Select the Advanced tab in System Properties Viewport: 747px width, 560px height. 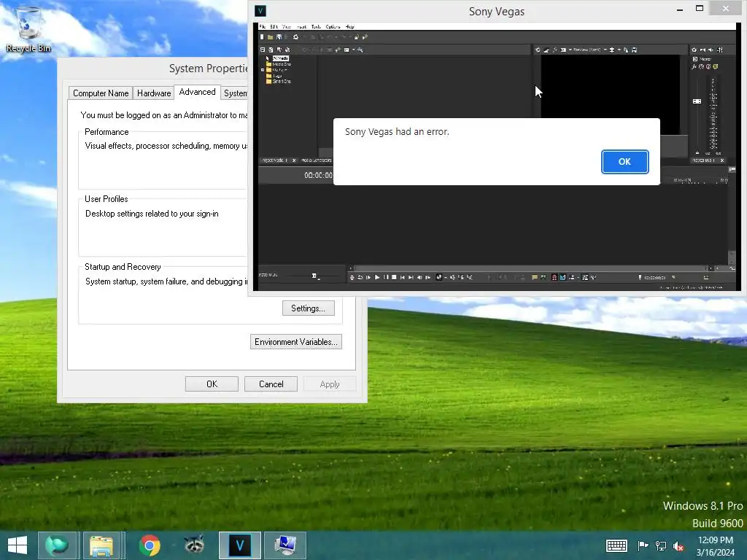(197, 92)
